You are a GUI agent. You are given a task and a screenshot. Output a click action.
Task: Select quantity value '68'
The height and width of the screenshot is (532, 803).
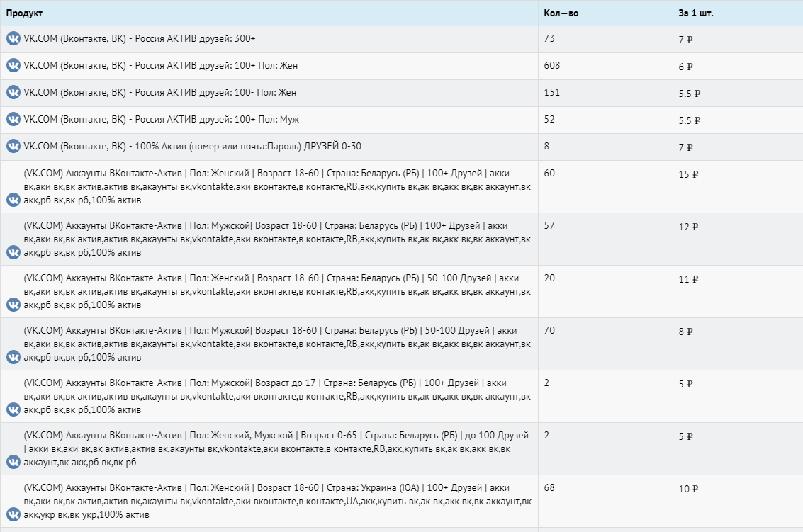[549, 487]
